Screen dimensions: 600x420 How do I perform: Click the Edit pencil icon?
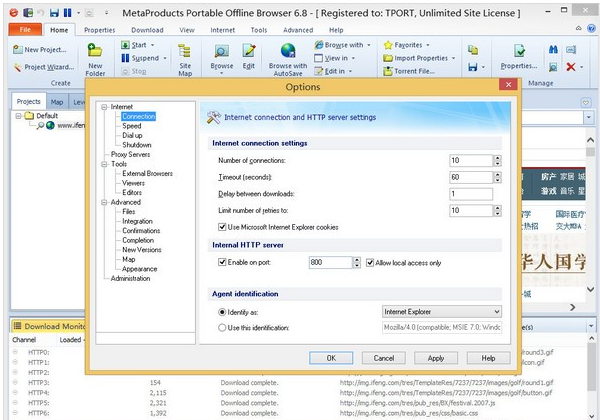point(249,50)
